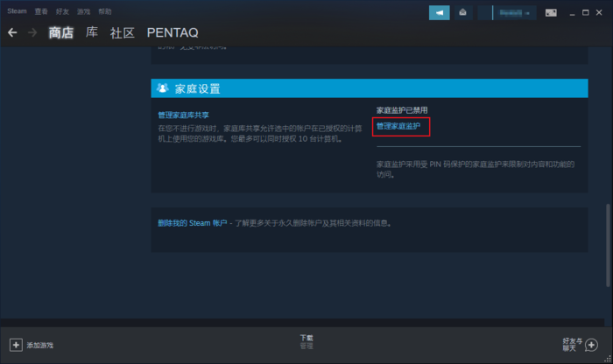Click 管理家庭库共享 link
613x364 pixels.
[183, 115]
